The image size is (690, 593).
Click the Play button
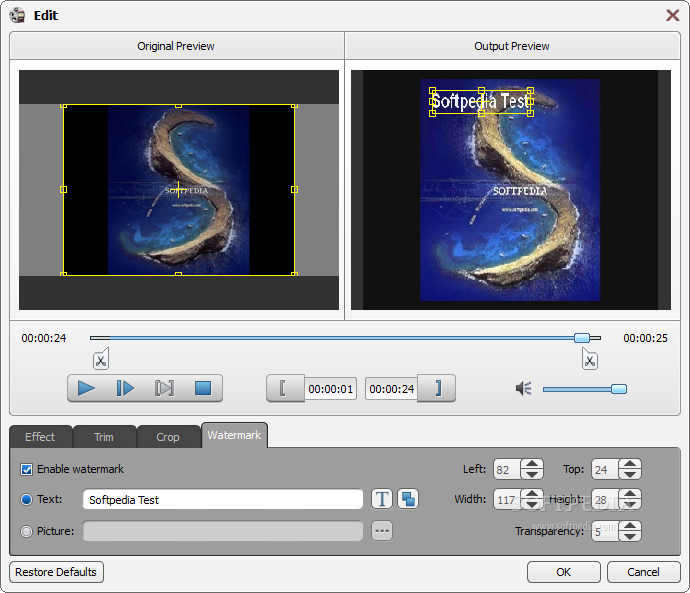(x=86, y=388)
